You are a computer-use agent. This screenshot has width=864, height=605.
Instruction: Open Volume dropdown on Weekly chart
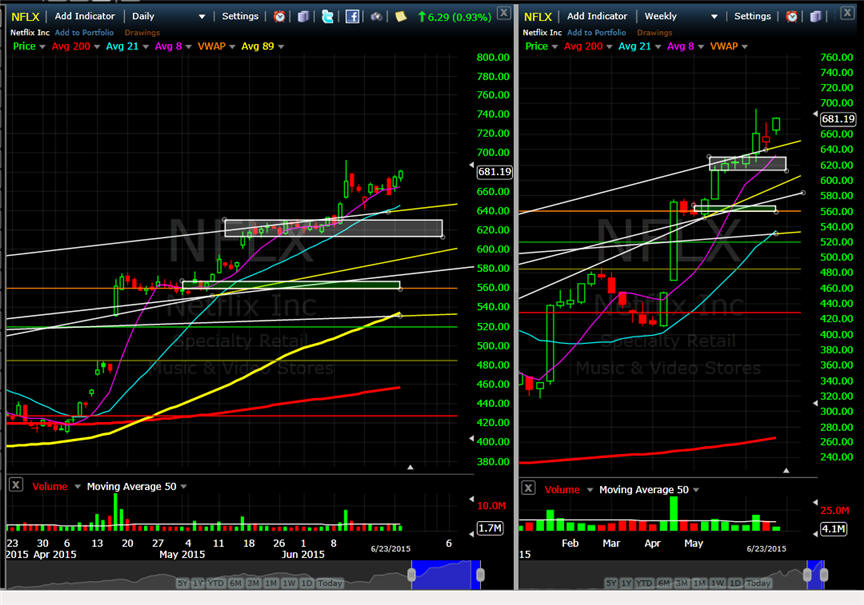590,490
